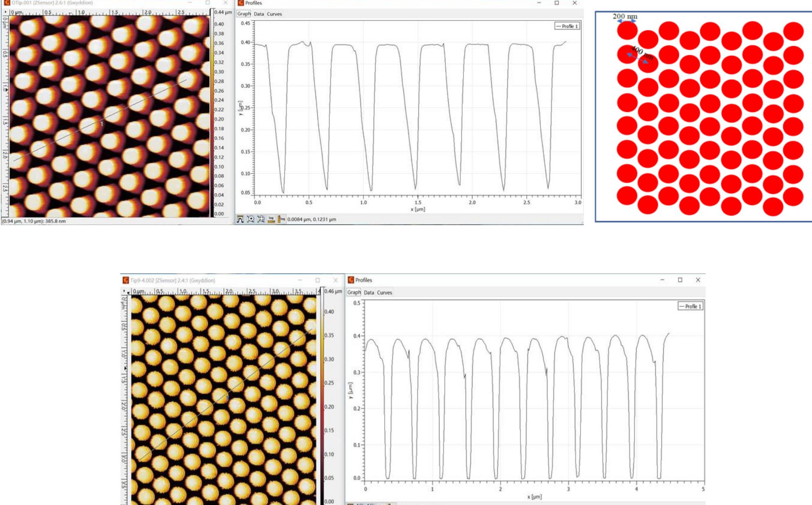Click the Gwyddion icon of OTip.001 title bar
The image size is (812, 505).
point(7,3)
